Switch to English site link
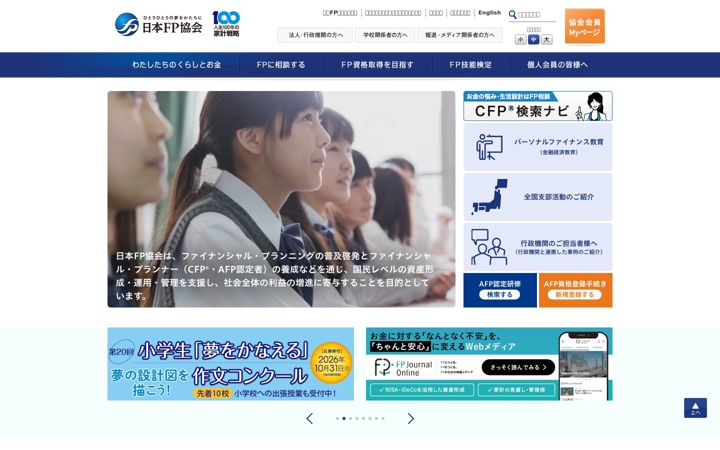Screen dimensions: 720x450 point(489,13)
